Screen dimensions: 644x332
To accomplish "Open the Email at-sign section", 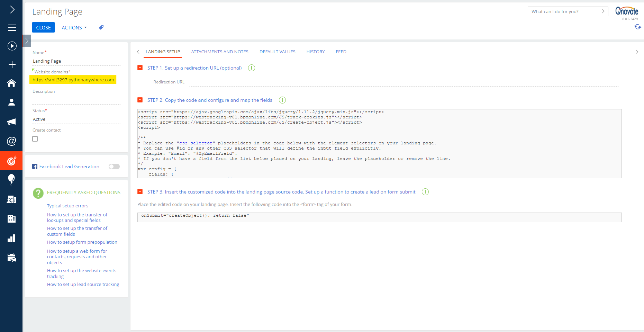I will click(x=11, y=141).
